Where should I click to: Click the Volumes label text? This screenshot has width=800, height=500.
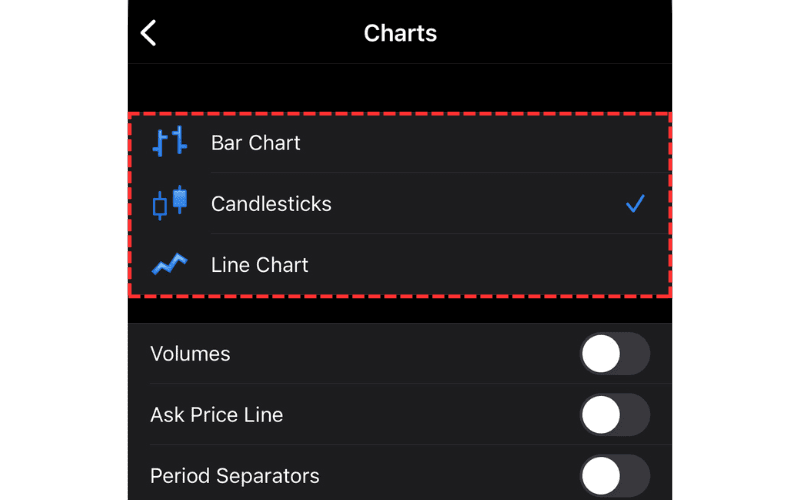[190, 354]
